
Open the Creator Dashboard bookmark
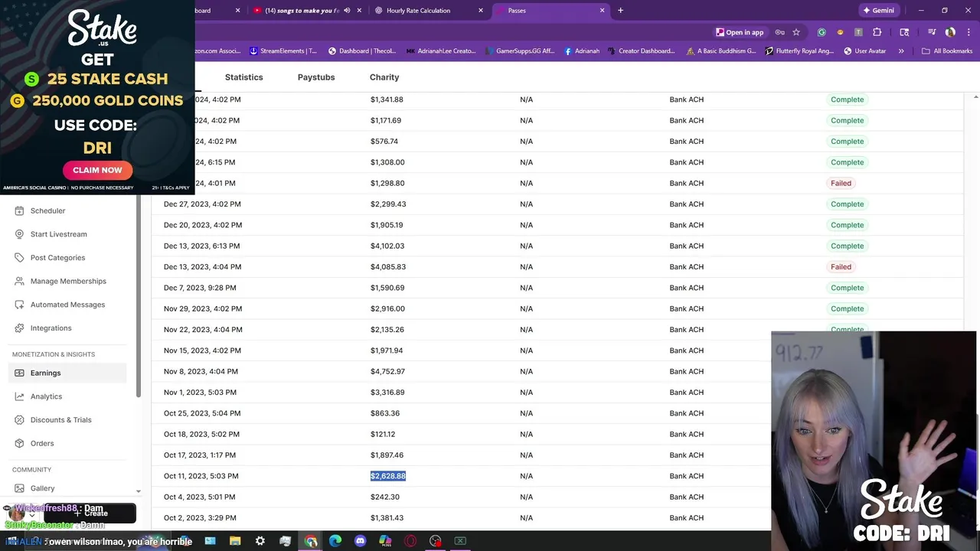coord(641,51)
